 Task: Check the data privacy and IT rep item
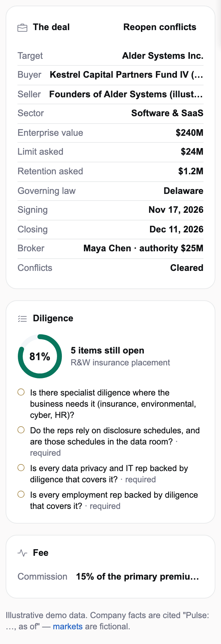pos(21,468)
